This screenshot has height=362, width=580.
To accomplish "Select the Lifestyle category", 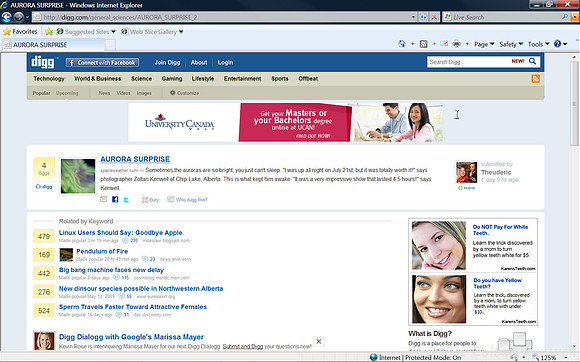I will pyautogui.click(x=203, y=79).
